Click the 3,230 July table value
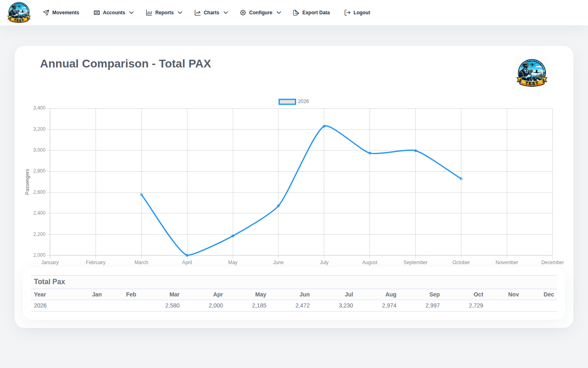The height and width of the screenshot is (368, 588). point(346,305)
